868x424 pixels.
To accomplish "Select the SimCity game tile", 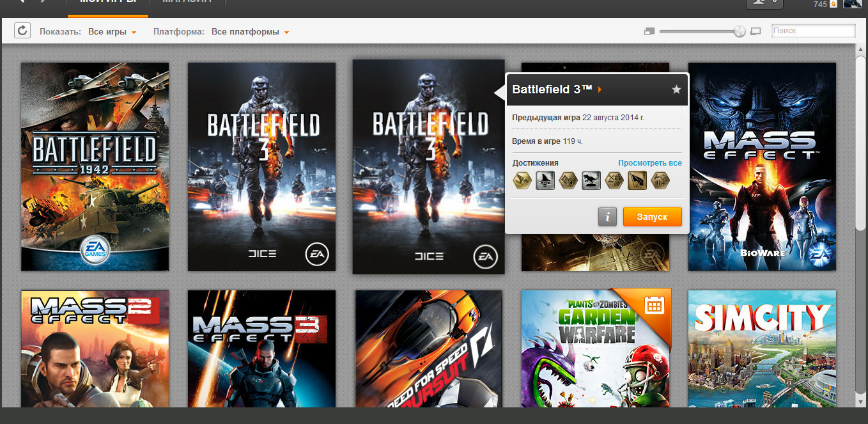I will click(762, 349).
